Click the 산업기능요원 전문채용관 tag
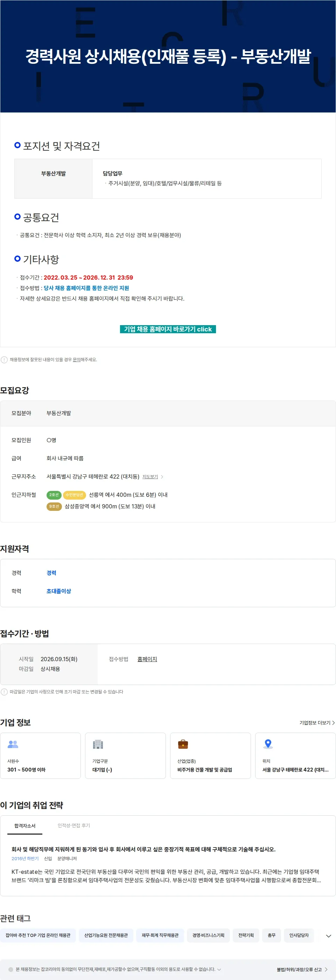The width and height of the screenshot is (336, 980). tap(106, 935)
